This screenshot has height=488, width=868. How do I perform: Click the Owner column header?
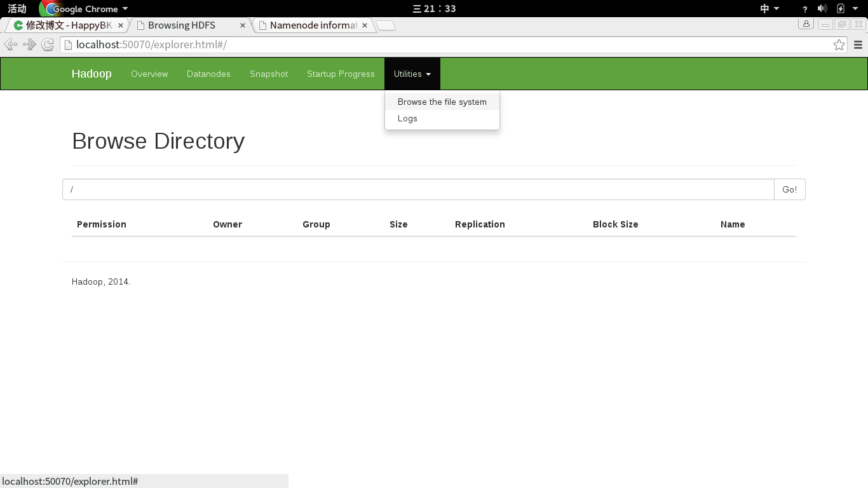tap(227, 224)
